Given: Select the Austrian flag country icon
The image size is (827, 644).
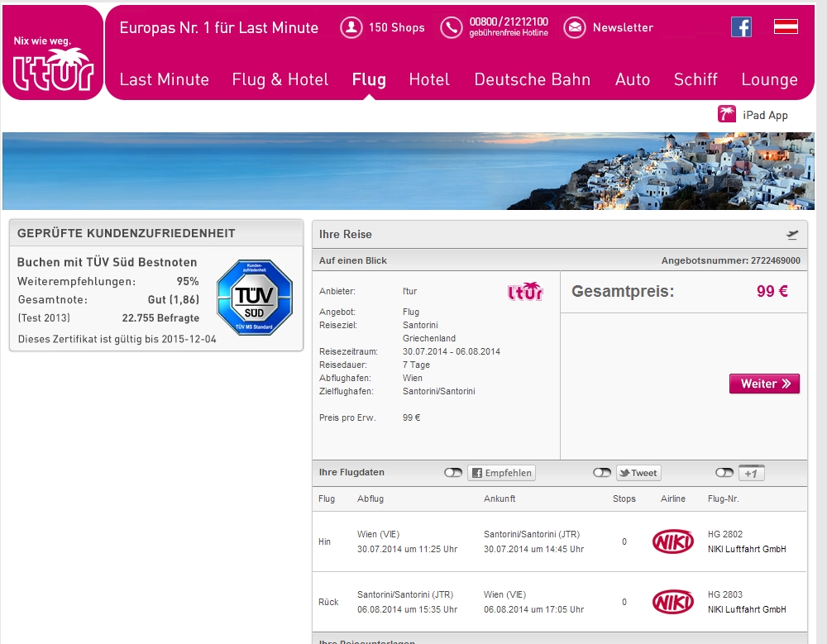Looking at the screenshot, I should coord(785,26).
